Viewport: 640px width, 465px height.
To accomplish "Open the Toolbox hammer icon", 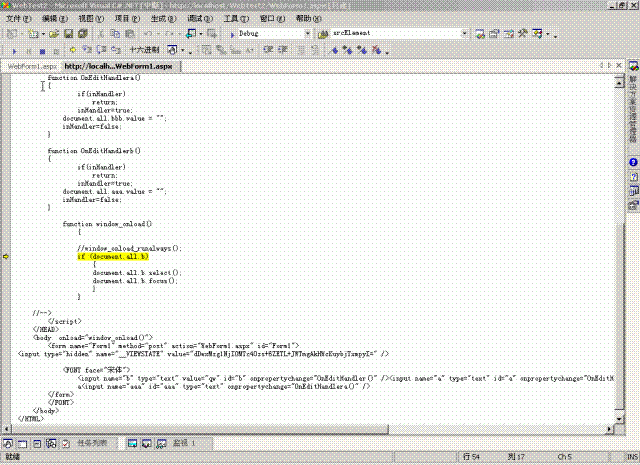I will click(x=523, y=33).
